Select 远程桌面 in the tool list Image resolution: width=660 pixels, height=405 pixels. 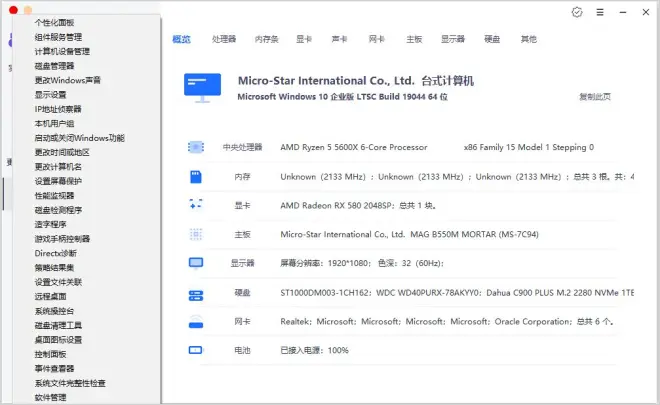[51, 297]
